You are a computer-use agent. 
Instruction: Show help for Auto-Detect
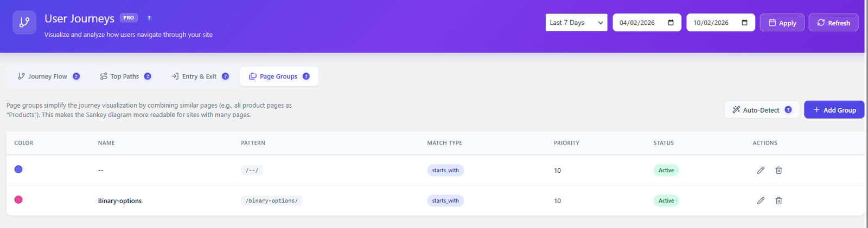pos(788,110)
